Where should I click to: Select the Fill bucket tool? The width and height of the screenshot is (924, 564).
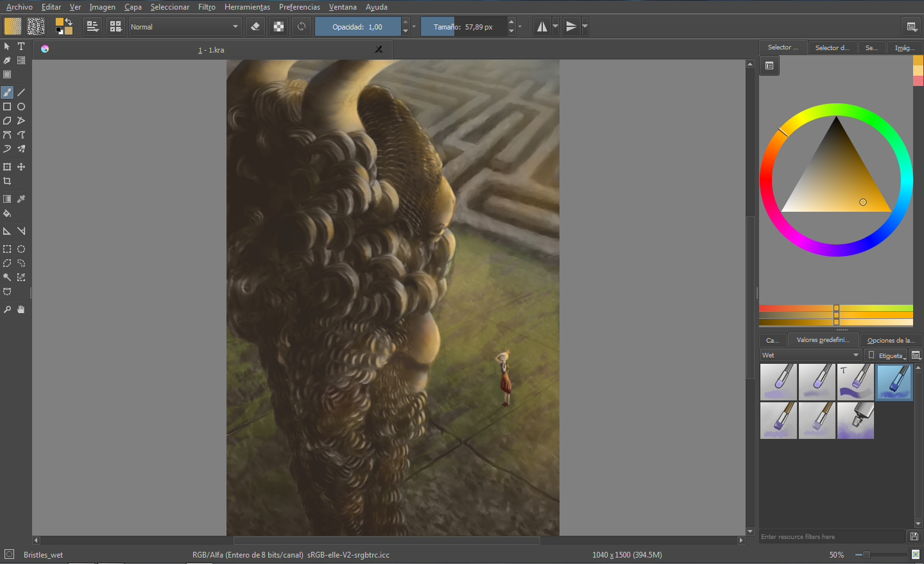(x=7, y=213)
